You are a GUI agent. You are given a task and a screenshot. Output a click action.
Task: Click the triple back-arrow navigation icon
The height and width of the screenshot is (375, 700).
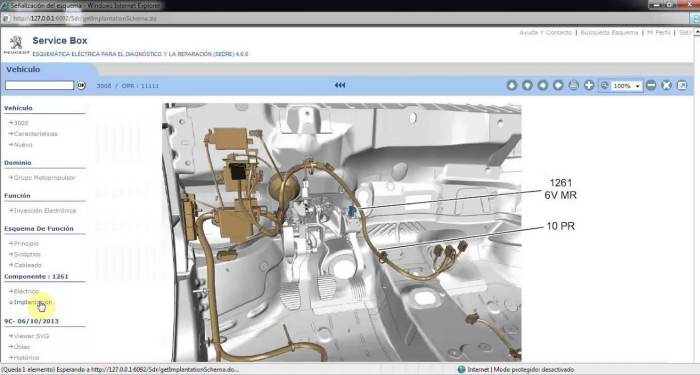(340, 85)
